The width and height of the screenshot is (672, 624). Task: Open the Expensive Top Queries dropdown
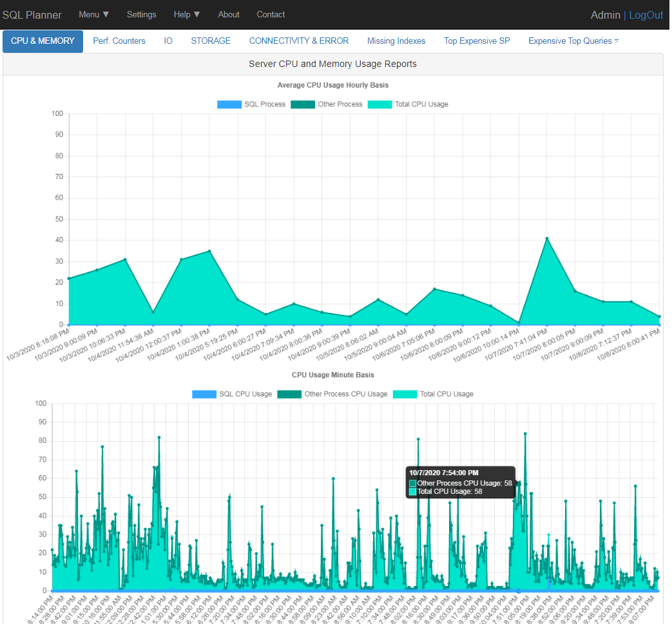click(x=572, y=41)
